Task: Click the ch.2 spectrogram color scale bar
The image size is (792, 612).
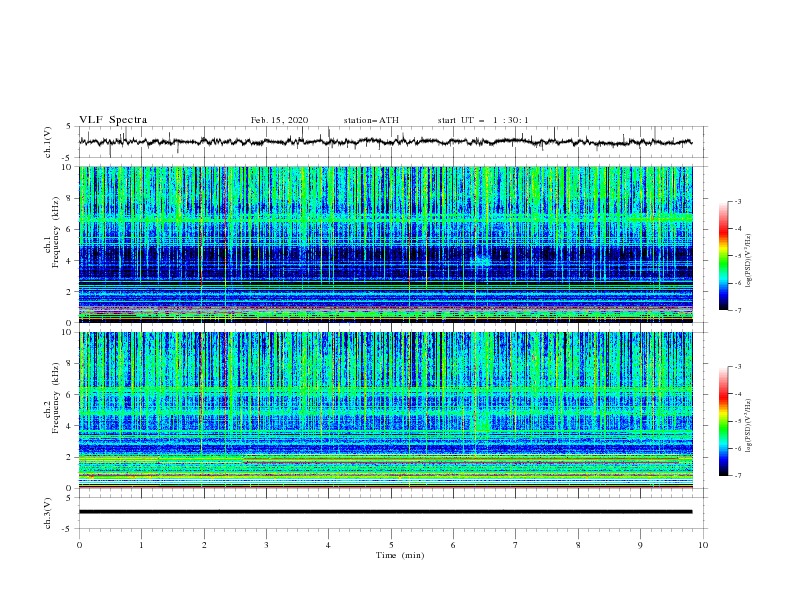Action: click(723, 421)
